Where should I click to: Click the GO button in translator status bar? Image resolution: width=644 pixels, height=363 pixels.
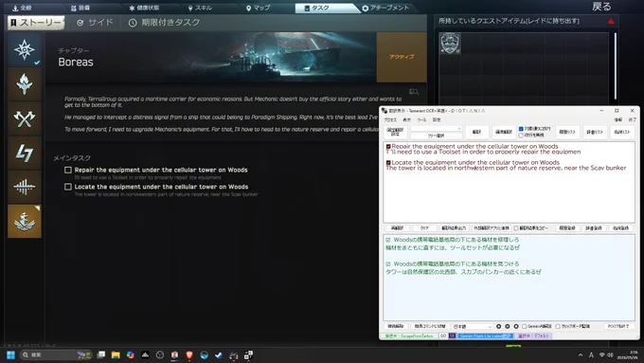tap(443, 336)
